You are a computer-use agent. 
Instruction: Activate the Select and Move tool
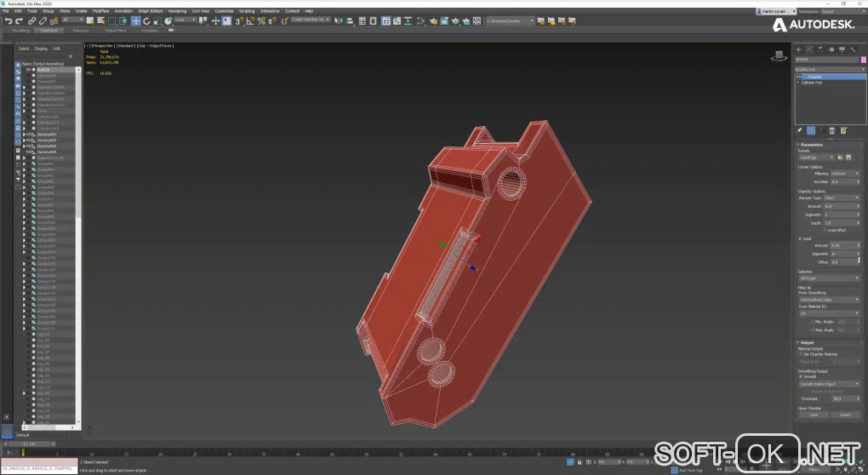tap(135, 21)
